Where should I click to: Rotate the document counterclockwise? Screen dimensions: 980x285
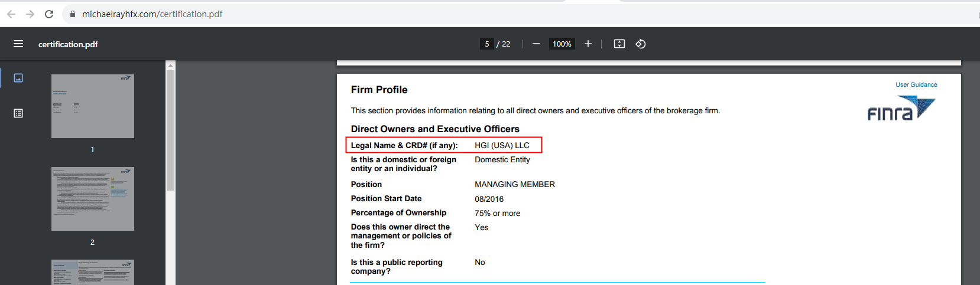641,44
